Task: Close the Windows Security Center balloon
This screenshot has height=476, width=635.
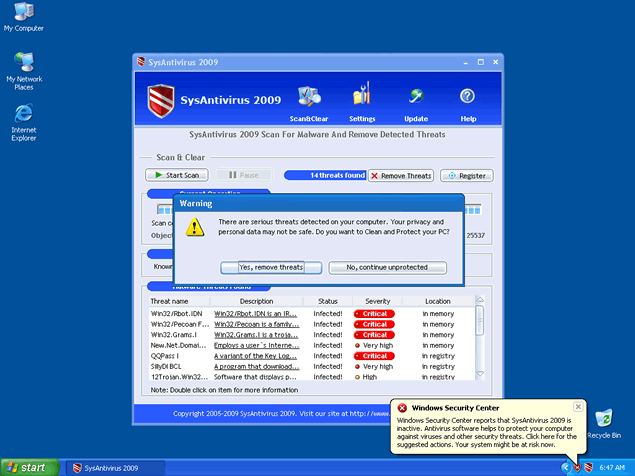Action: [x=608, y=408]
